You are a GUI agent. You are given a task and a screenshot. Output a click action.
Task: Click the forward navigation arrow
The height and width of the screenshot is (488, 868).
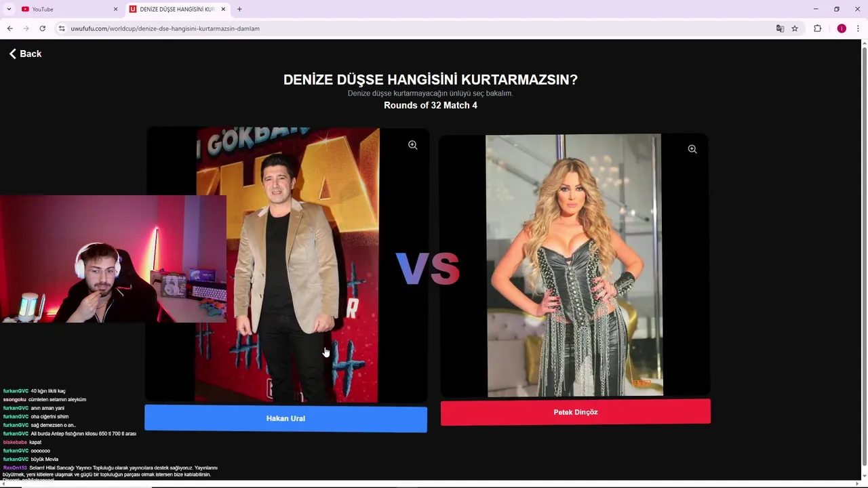tap(26, 28)
